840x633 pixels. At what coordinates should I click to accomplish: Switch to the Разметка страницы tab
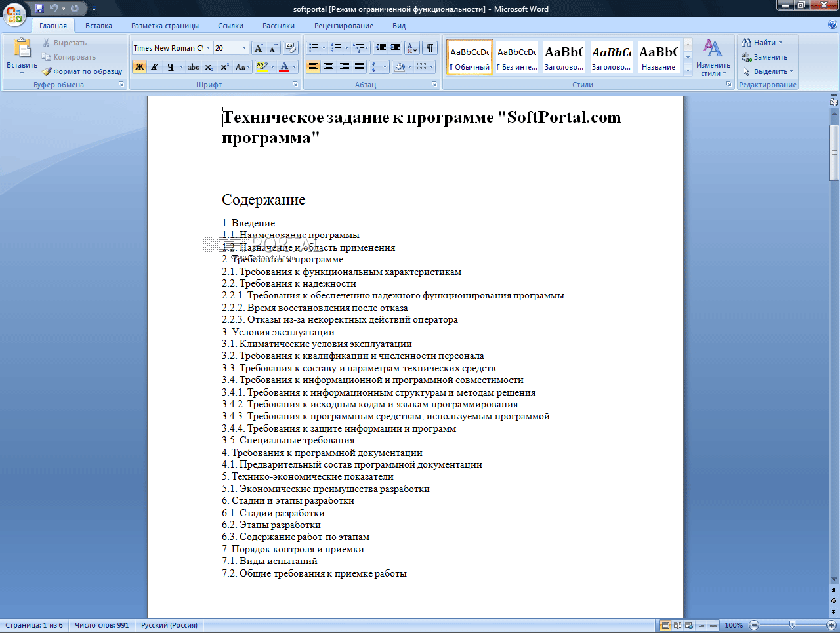[165, 26]
